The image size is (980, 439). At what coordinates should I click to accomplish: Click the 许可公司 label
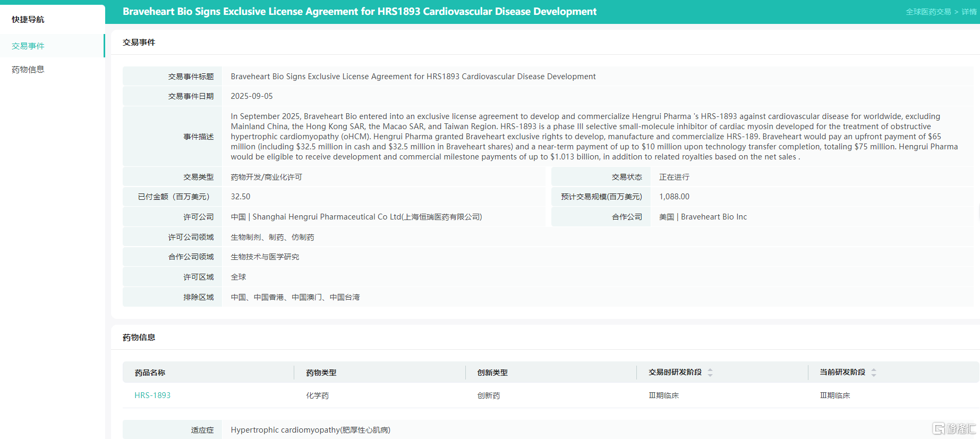coord(199,217)
